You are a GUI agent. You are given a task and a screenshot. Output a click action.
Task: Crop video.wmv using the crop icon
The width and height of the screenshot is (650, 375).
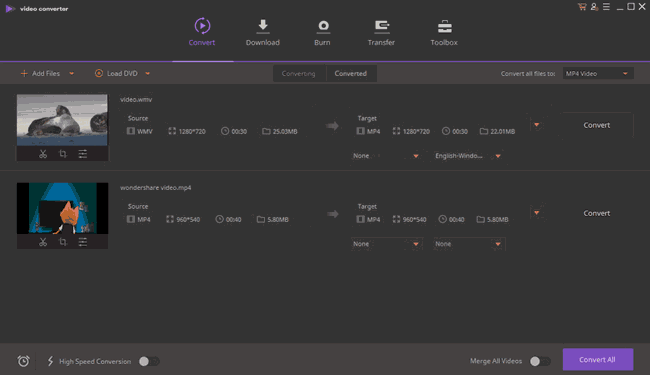[x=63, y=154]
